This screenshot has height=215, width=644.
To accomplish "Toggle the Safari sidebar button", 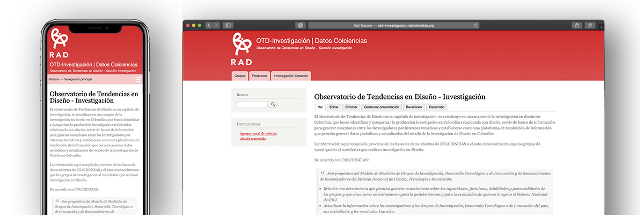I will coord(228,25).
